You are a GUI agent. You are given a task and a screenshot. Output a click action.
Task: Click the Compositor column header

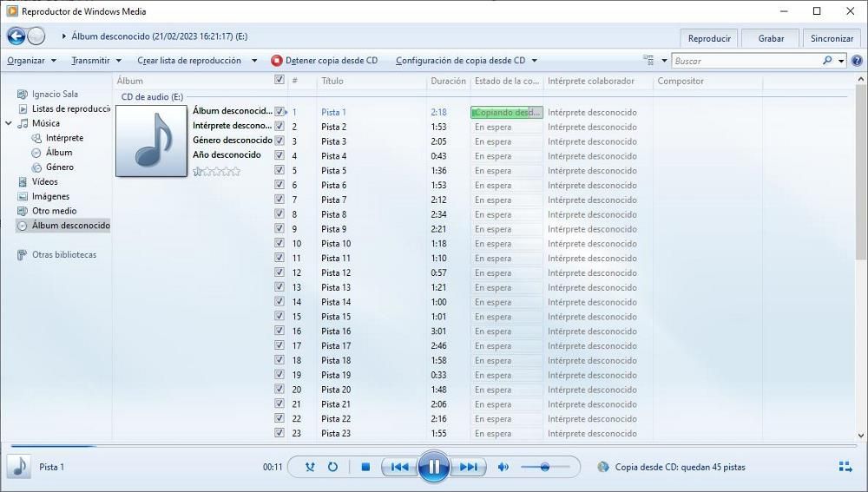click(x=707, y=81)
